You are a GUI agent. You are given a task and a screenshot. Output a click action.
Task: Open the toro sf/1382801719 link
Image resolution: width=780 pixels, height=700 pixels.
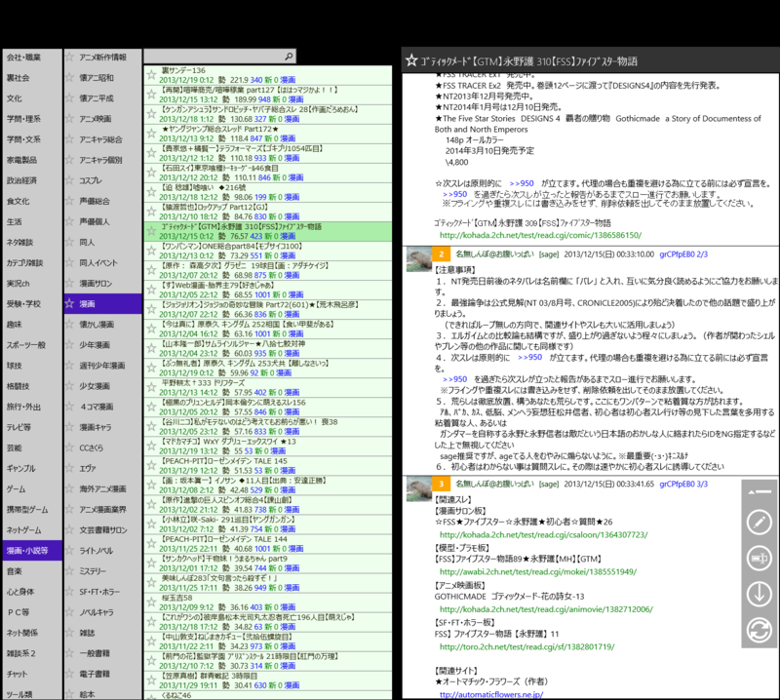527,646
